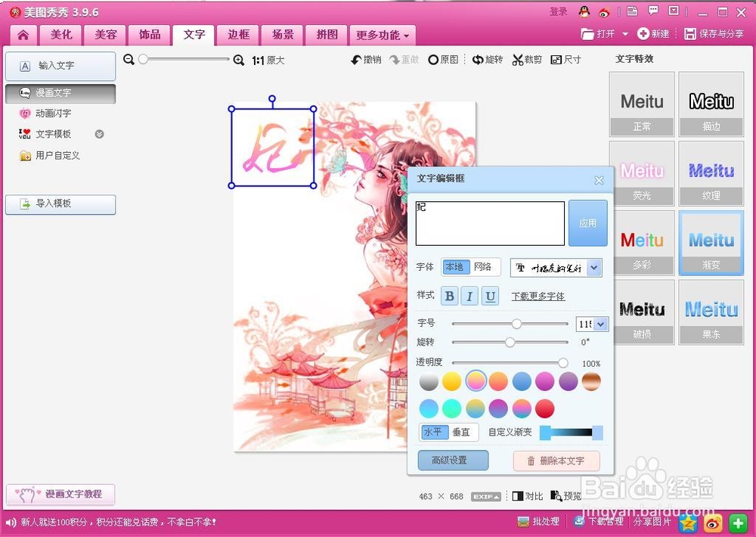Switch to the 美化 tab

tap(61, 35)
